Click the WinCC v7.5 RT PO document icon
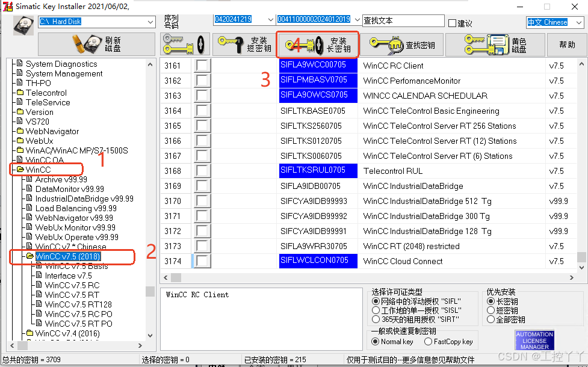588x367 pixels. 39,323
